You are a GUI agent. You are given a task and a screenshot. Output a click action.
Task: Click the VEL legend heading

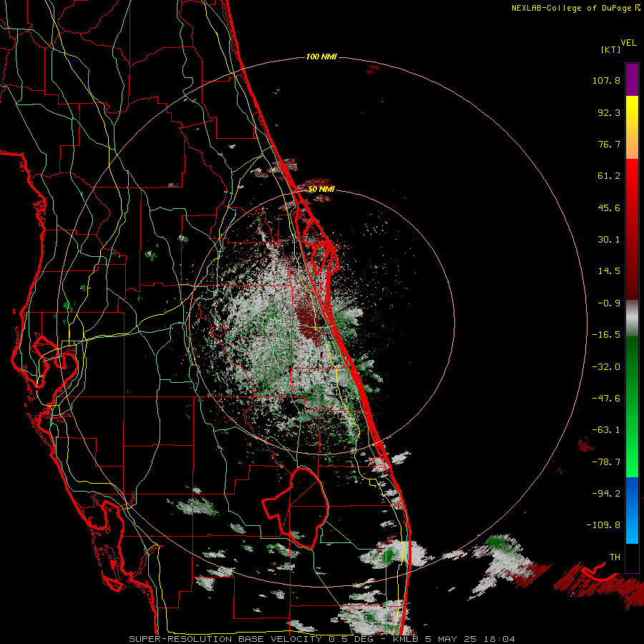[628, 43]
